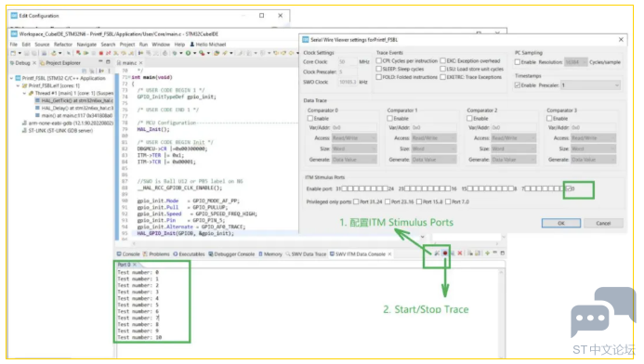Open the Run menu
Viewport: 644px width, 364px height.
pyautogui.click(x=143, y=45)
